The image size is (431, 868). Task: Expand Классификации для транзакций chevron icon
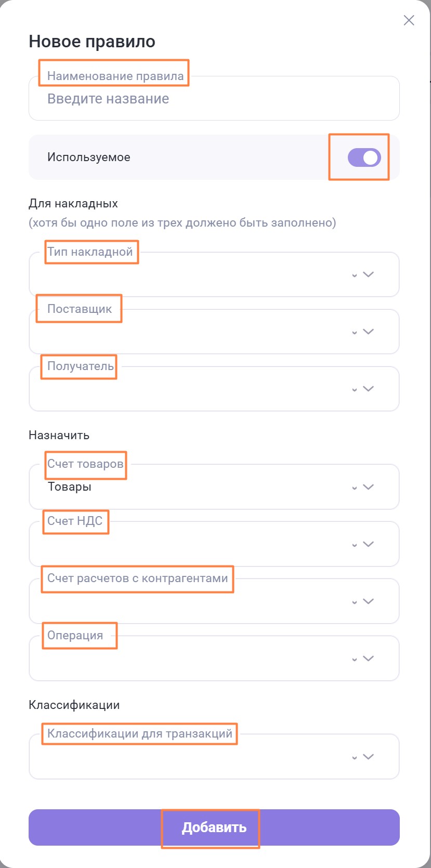pos(368,757)
